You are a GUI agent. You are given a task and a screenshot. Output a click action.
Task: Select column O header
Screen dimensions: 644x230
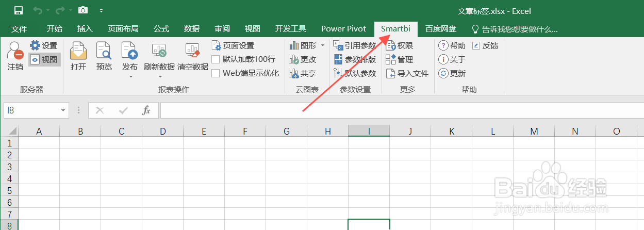[x=617, y=132]
